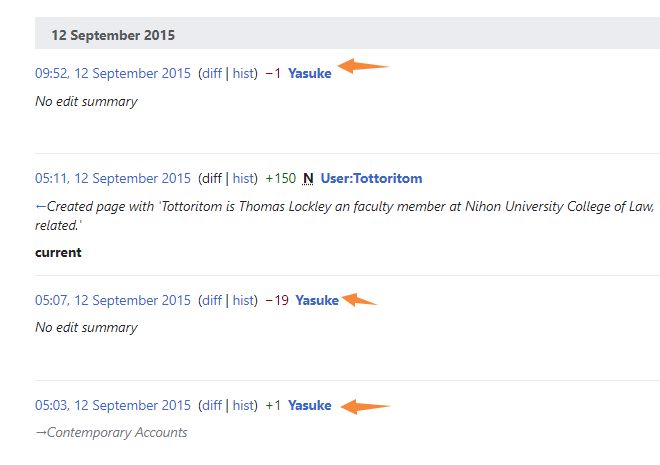
Task: Open the 09:52, 12 September 2015 revision
Action: click(112, 73)
